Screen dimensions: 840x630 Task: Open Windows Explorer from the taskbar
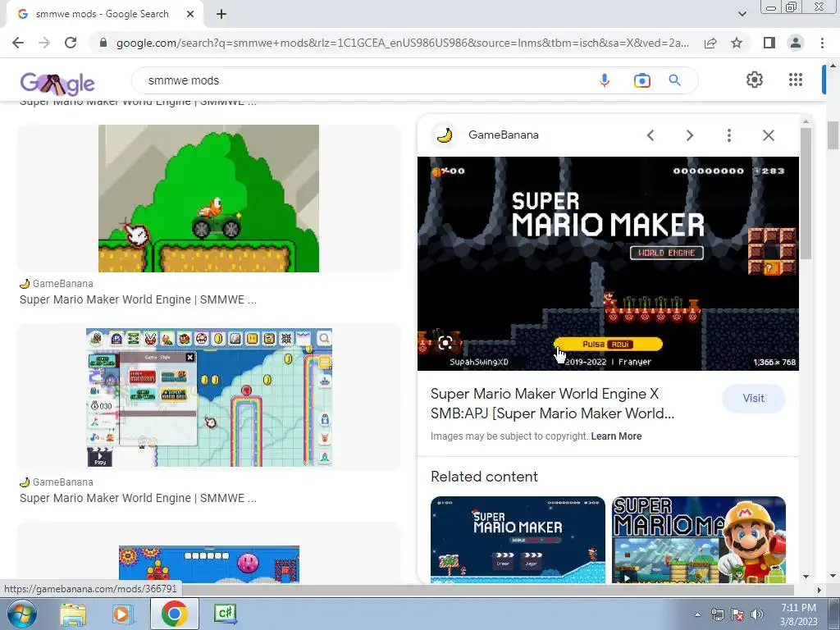(x=73, y=614)
